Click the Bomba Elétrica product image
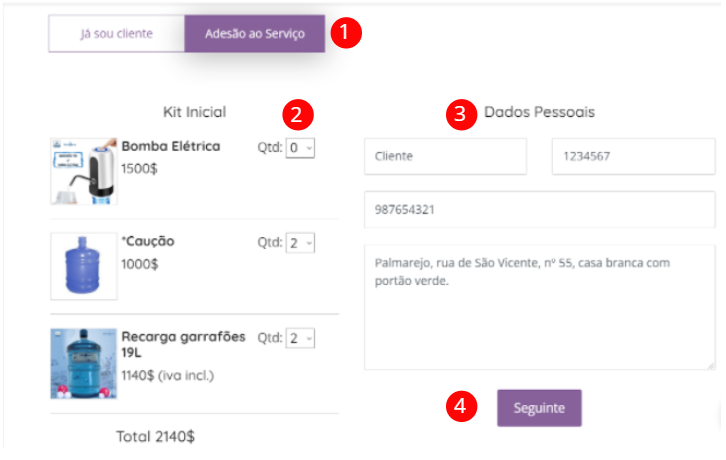 [x=84, y=171]
